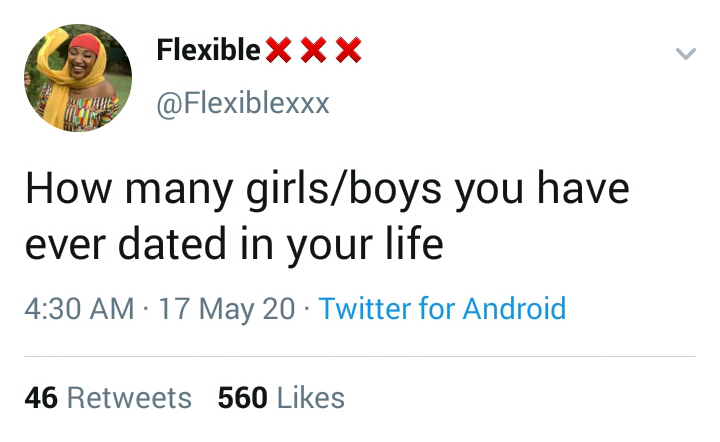Open the Flexible display name profile
This screenshot has height=442, width=720.
(209, 49)
